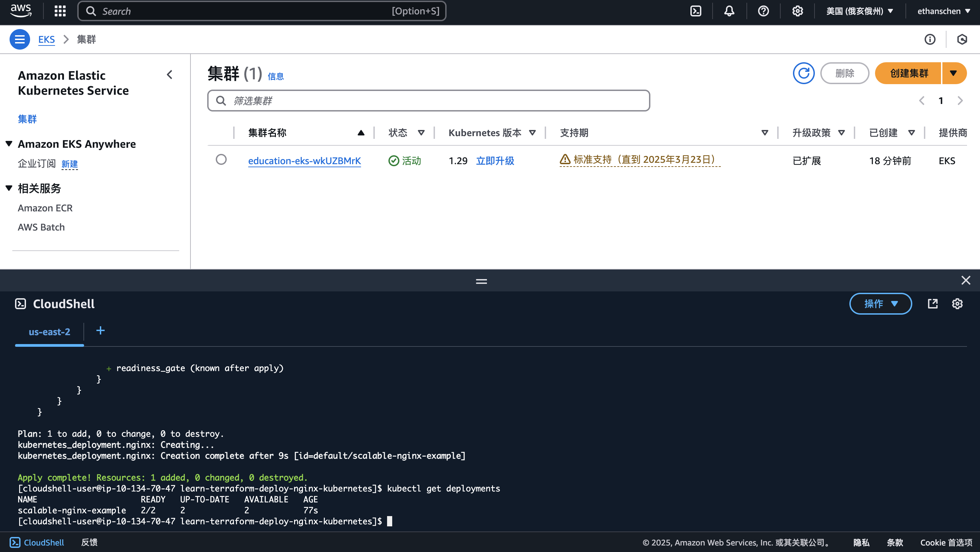Grab the CloudShell panel resize handle
980x552 pixels.
(481, 281)
